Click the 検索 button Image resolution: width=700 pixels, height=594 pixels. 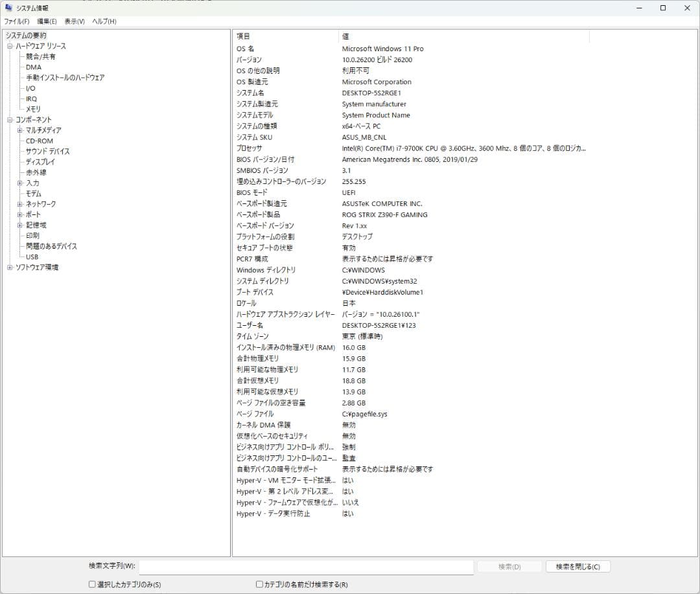click(x=509, y=566)
